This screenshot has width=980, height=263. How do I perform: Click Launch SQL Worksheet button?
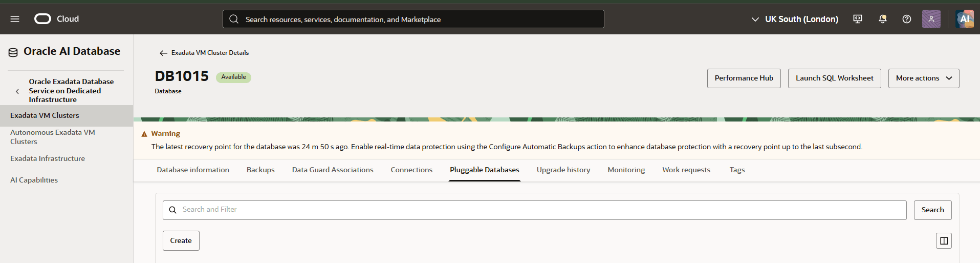pos(835,78)
